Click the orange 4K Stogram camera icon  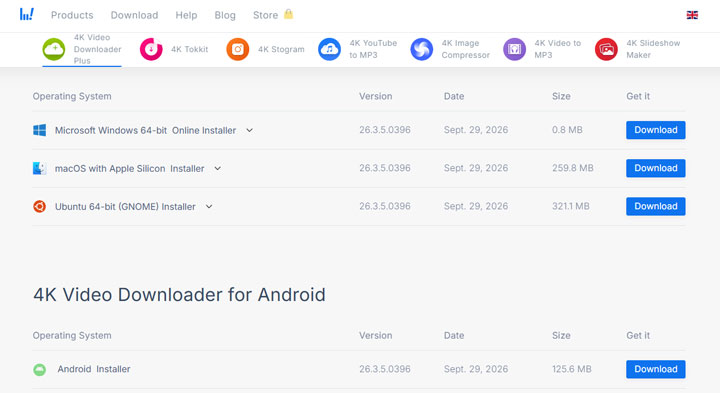pos(237,49)
